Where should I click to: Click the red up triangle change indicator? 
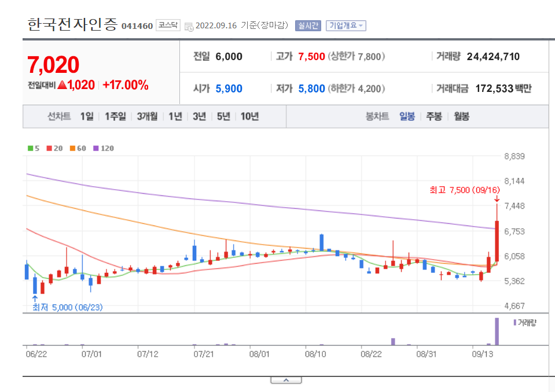pos(62,85)
